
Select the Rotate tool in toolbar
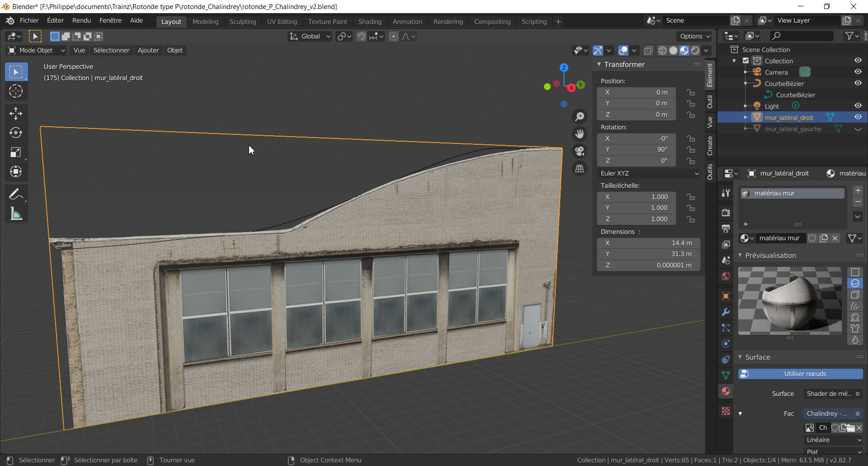click(16, 133)
